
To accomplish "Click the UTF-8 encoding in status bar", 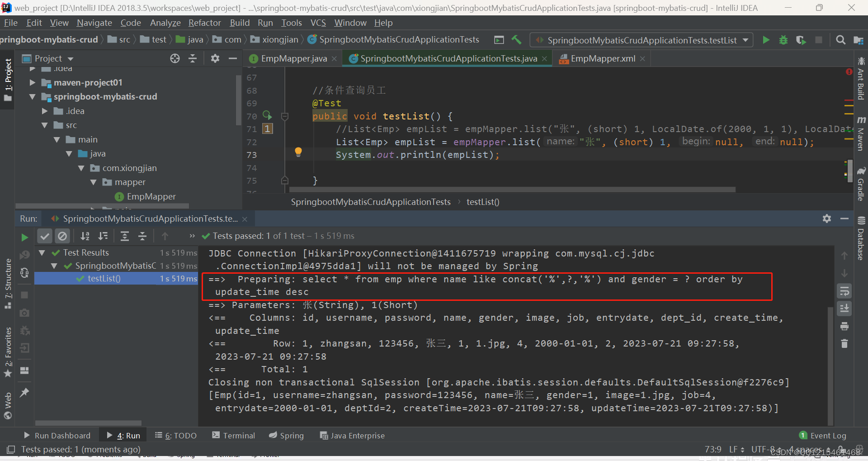I will point(764,449).
